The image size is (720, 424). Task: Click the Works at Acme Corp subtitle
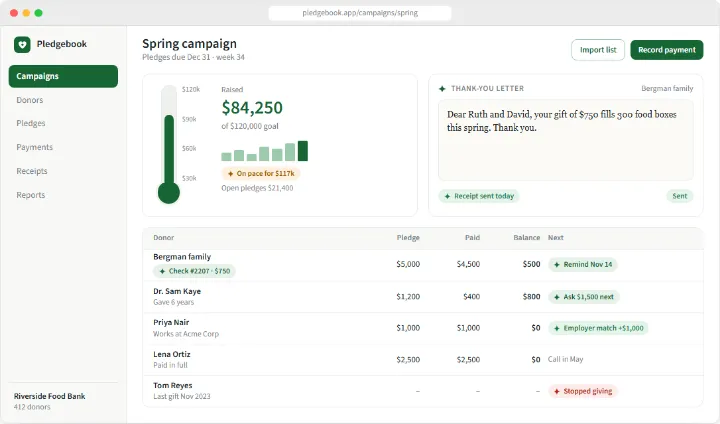(x=186, y=334)
